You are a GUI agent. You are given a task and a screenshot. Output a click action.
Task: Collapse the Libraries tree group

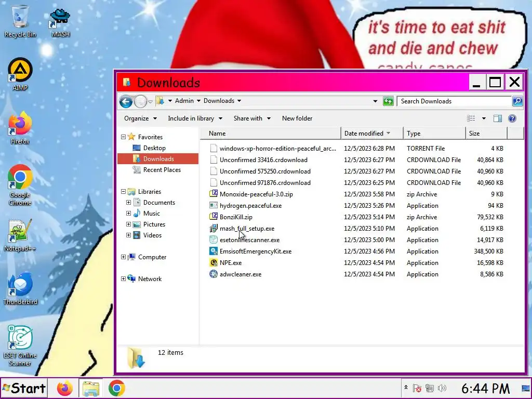click(124, 192)
